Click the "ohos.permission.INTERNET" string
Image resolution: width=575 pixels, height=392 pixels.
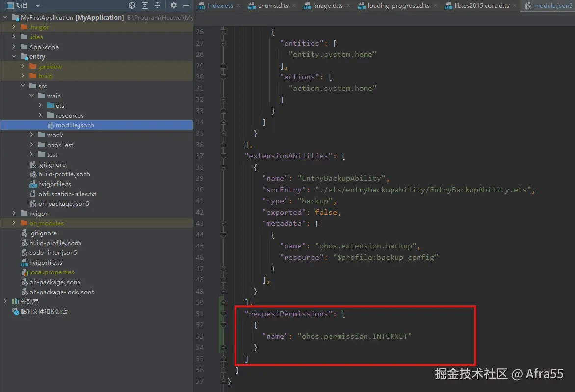[x=355, y=336]
